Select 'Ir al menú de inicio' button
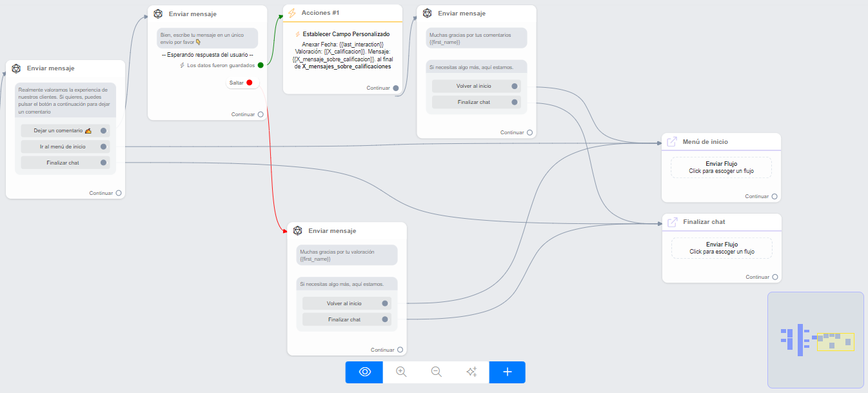 [x=64, y=146]
